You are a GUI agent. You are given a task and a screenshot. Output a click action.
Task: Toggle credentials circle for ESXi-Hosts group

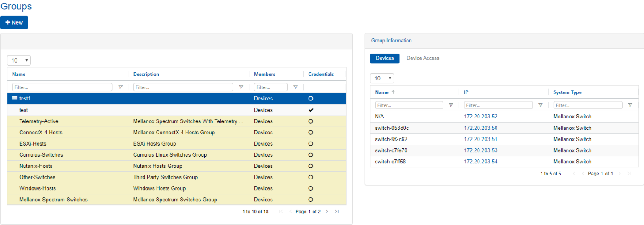click(x=310, y=144)
